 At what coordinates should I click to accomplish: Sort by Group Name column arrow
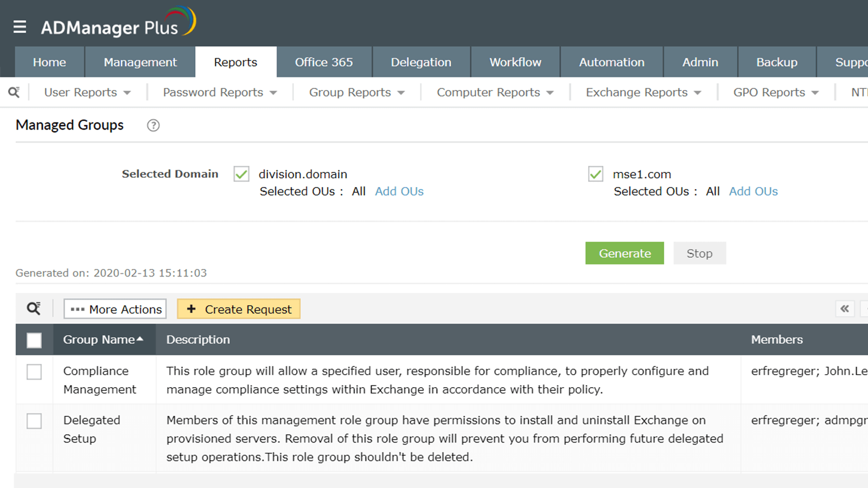140,339
